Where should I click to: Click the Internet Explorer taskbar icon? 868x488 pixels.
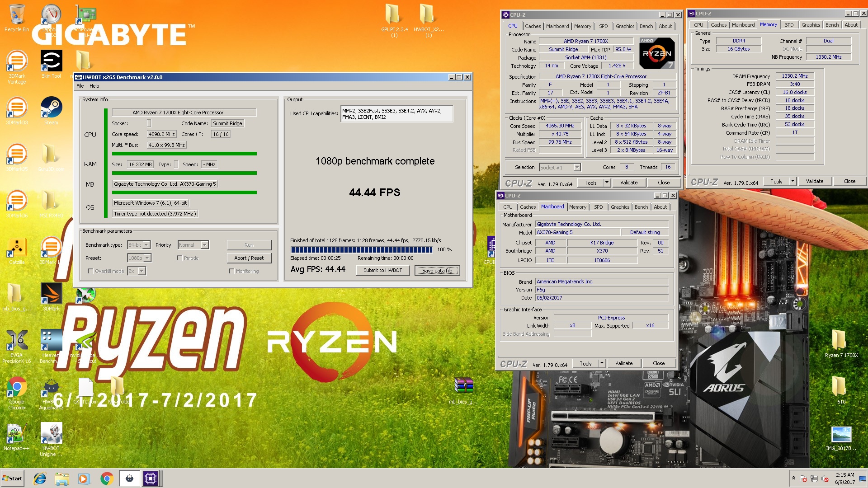(x=40, y=479)
